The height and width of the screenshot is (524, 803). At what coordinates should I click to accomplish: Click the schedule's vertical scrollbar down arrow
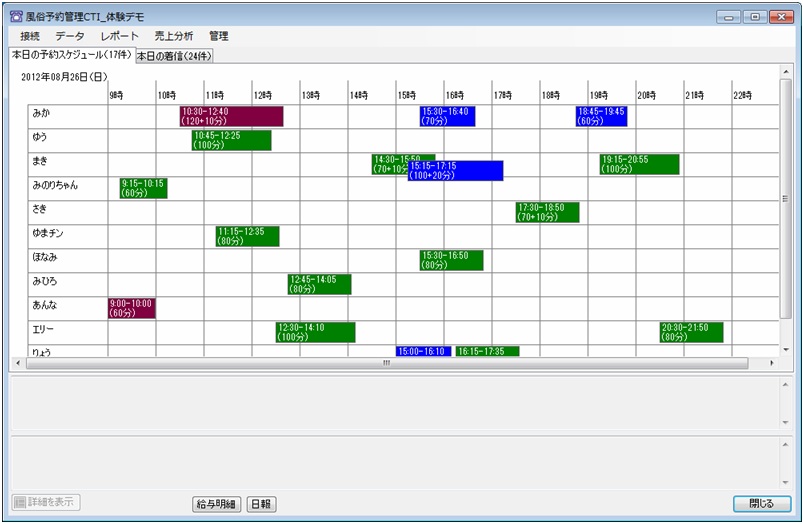(785, 349)
